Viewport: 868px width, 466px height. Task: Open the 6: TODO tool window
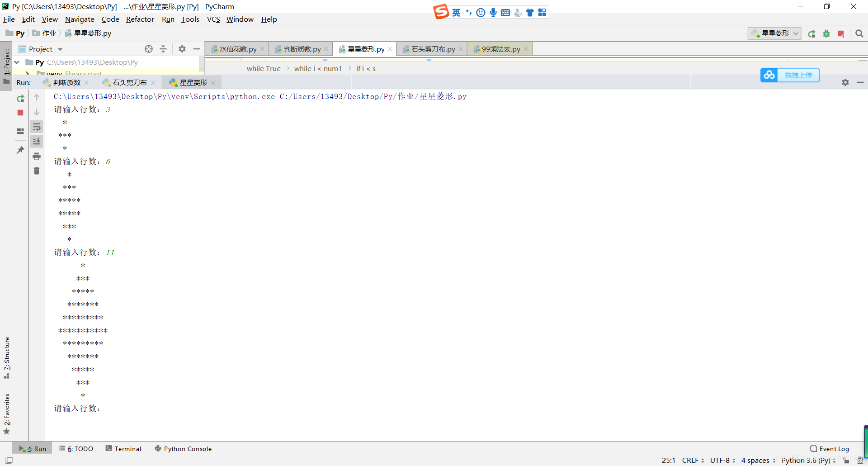pos(76,448)
